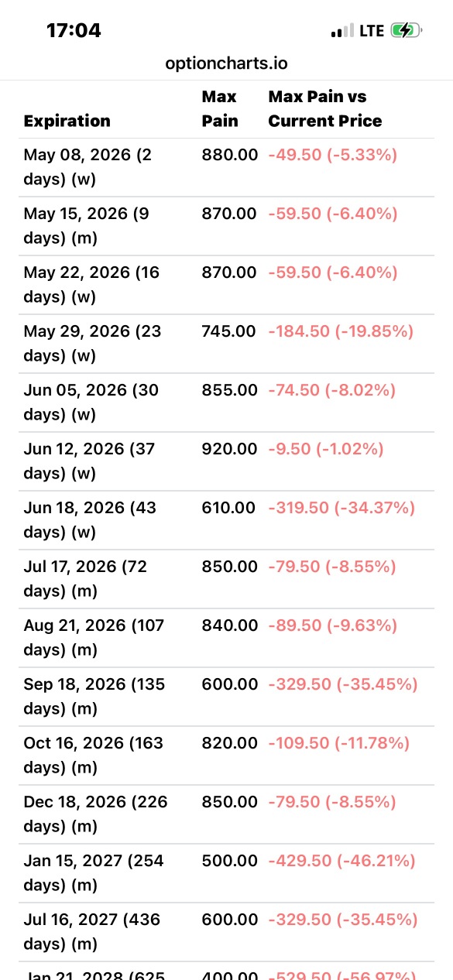Sort by Max Pain column header
Image resolution: width=453 pixels, height=980 pixels.
click(x=221, y=109)
